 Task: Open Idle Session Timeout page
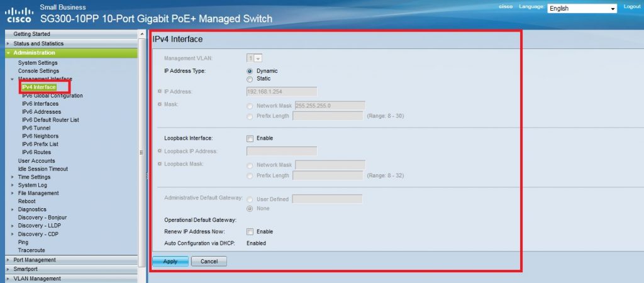pyautogui.click(x=43, y=169)
